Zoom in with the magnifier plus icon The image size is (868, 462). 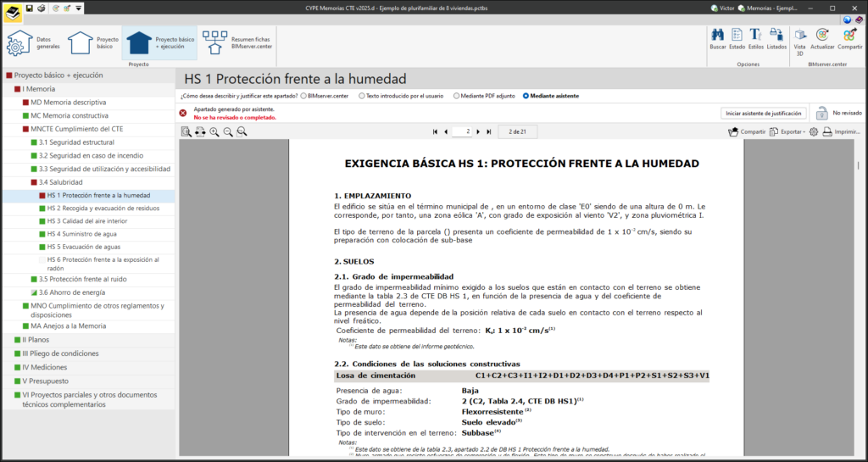coord(214,131)
